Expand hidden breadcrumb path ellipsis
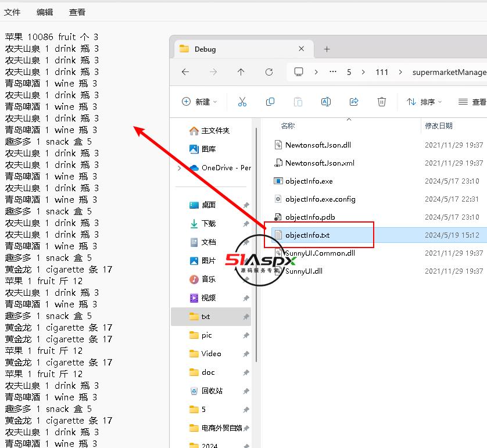Viewport: 487px width, 448px height. click(x=332, y=71)
